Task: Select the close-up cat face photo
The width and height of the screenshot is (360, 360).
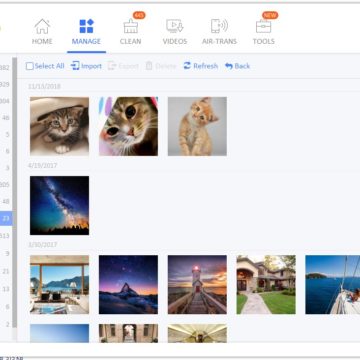Action: pyautogui.click(x=128, y=126)
